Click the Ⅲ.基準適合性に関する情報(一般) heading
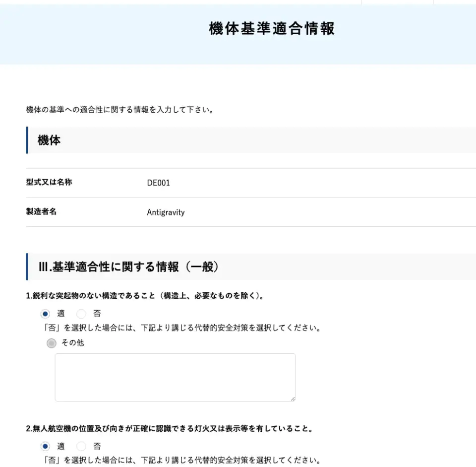The image size is (476, 467). [128, 267]
